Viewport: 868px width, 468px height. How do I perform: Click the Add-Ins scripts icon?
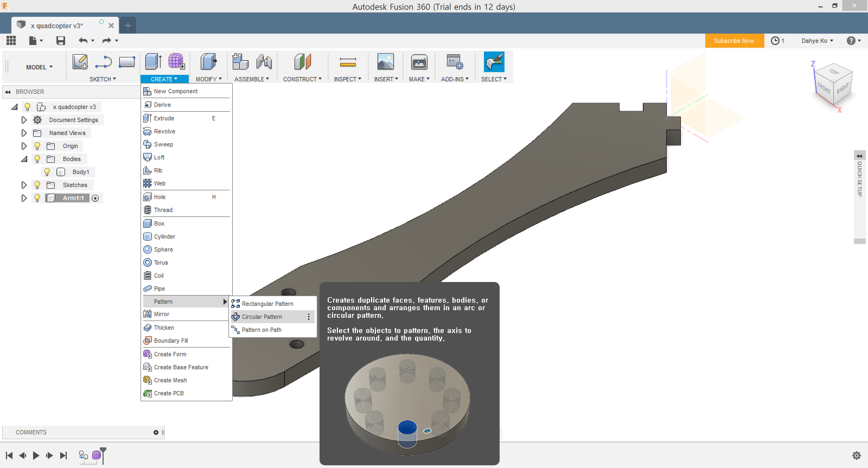[455, 62]
